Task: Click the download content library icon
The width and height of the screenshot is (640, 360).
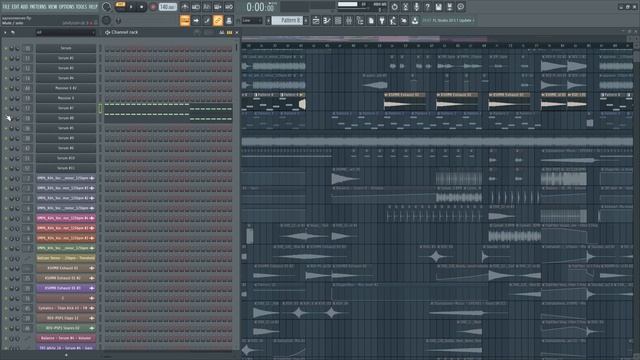Action: click(x=415, y=20)
